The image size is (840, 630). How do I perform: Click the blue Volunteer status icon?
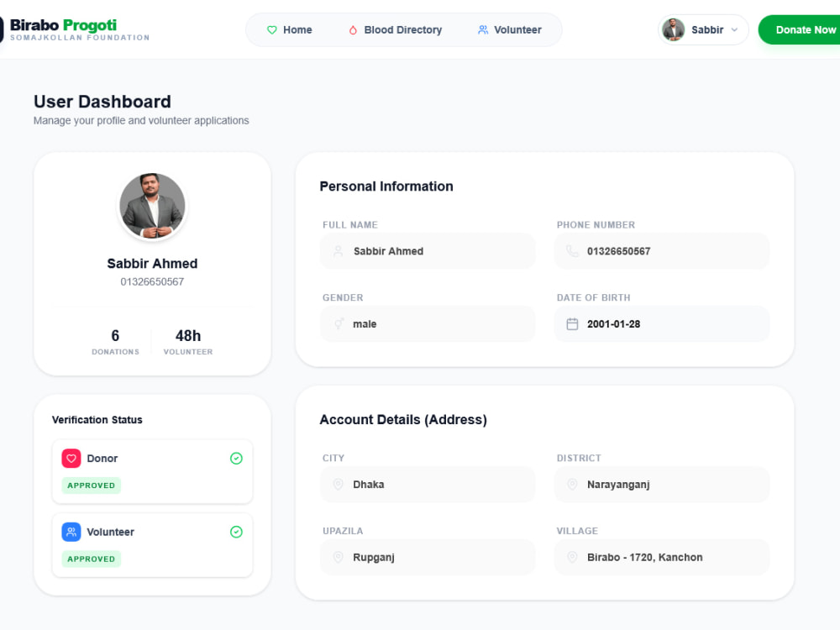coord(71,532)
